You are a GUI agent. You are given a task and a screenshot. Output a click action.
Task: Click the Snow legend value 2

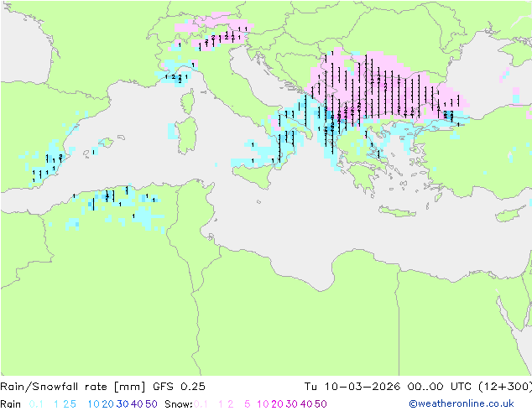click(231, 404)
